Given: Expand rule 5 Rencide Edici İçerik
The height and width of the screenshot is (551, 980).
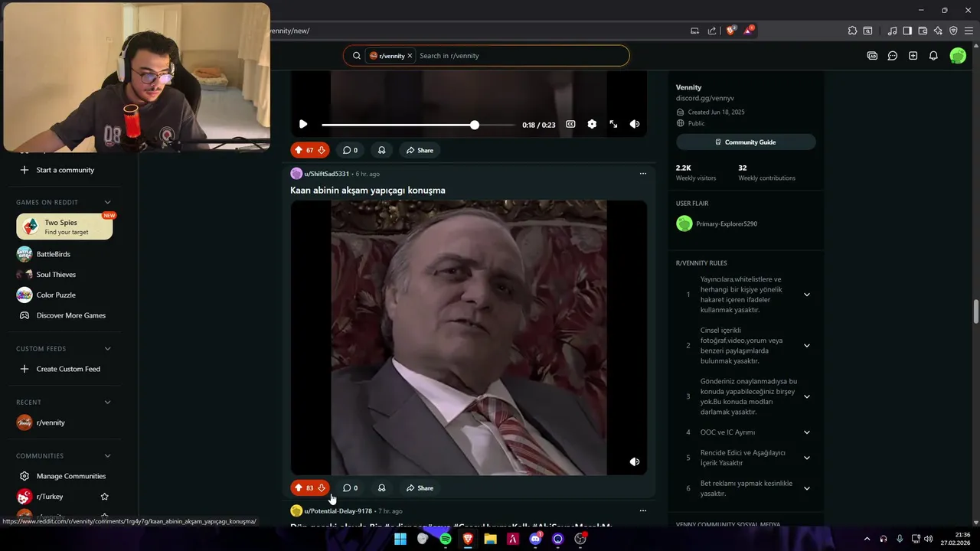Looking at the screenshot, I should coord(806,458).
